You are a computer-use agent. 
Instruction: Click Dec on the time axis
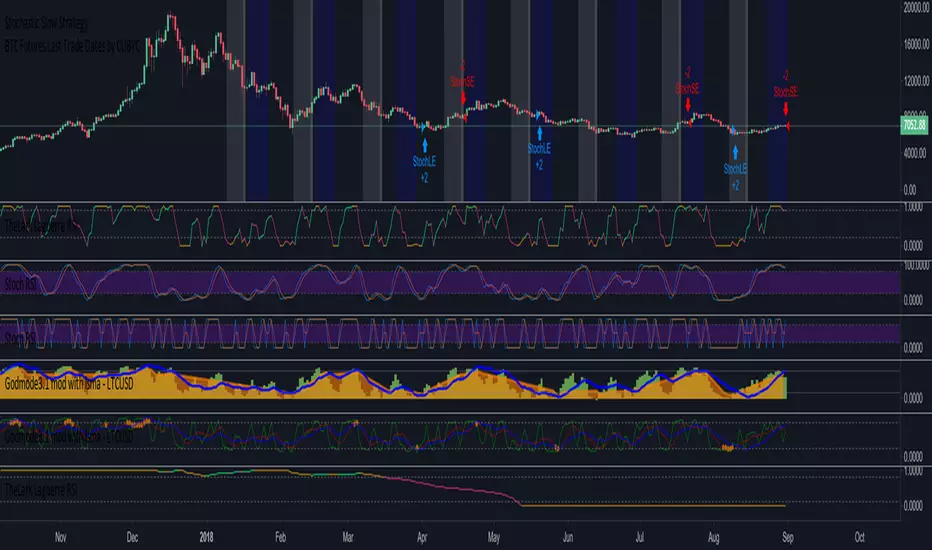pyautogui.click(x=133, y=538)
